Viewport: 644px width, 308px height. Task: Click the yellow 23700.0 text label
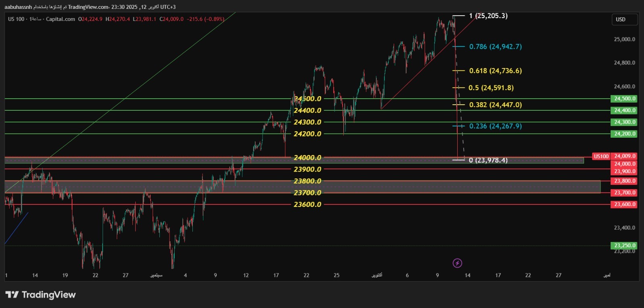[308, 193]
